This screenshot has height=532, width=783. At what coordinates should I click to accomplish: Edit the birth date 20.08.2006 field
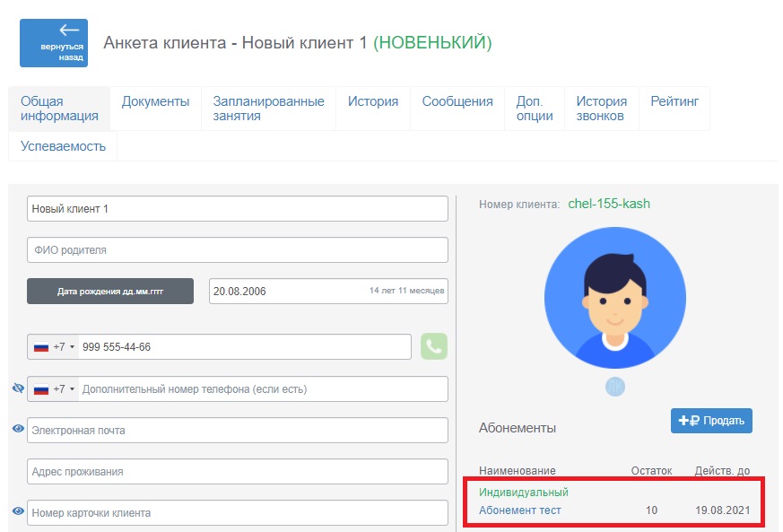(328, 292)
